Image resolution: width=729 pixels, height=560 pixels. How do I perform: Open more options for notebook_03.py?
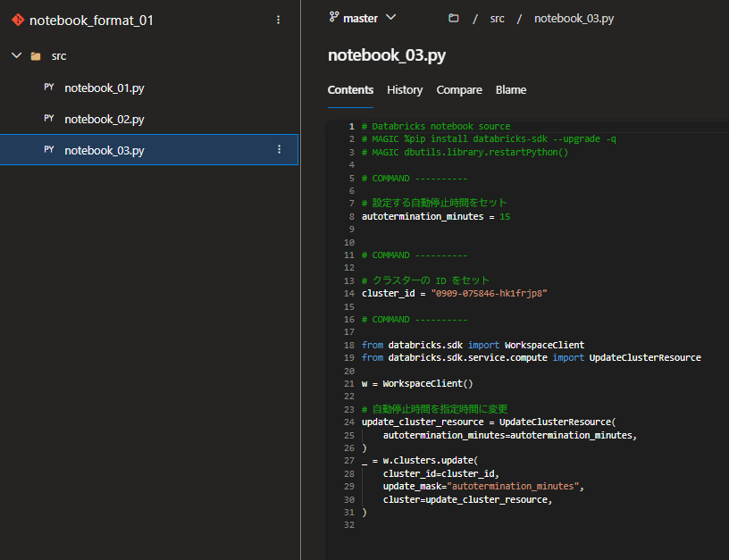pyautogui.click(x=279, y=149)
